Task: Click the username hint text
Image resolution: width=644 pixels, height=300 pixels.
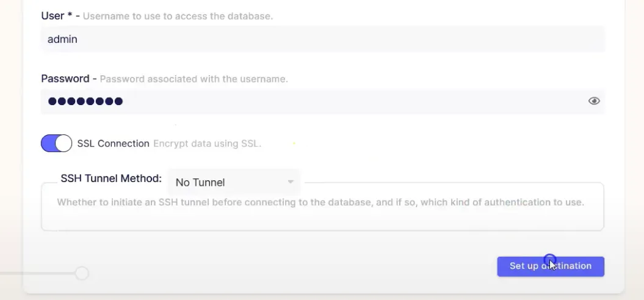Action: [178, 16]
